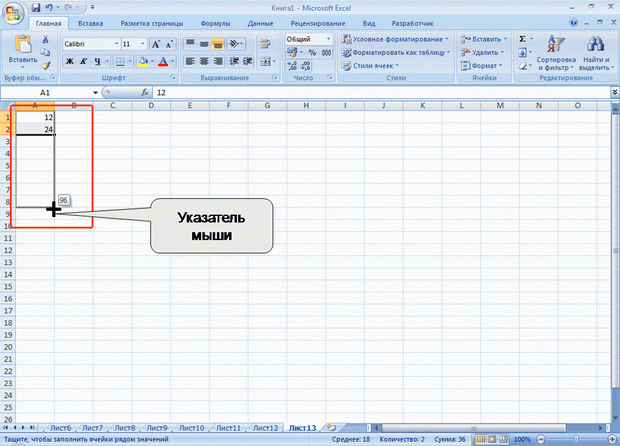Open the Шрифт group dialog launcher
The width and height of the screenshot is (620, 446).
click(173, 77)
